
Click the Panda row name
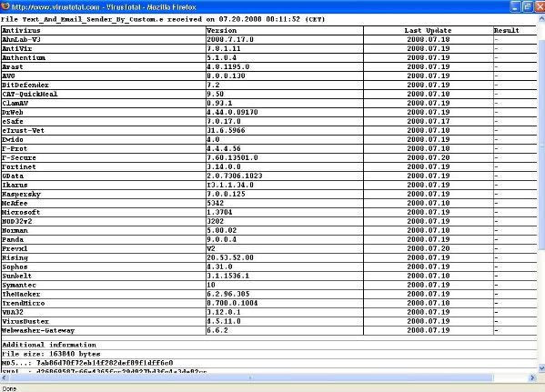pyautogui.click(x=13, y=239)
